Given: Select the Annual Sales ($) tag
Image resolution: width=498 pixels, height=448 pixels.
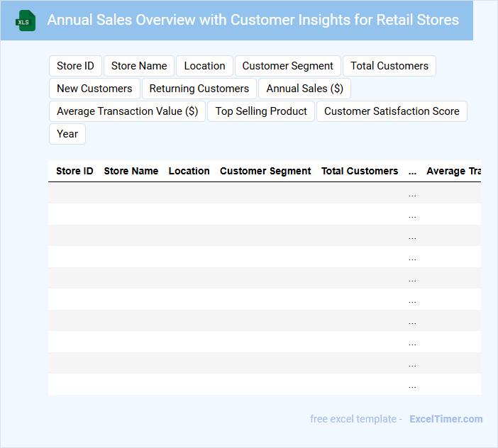Looking at the screenshot, I should tap(304, 89).
